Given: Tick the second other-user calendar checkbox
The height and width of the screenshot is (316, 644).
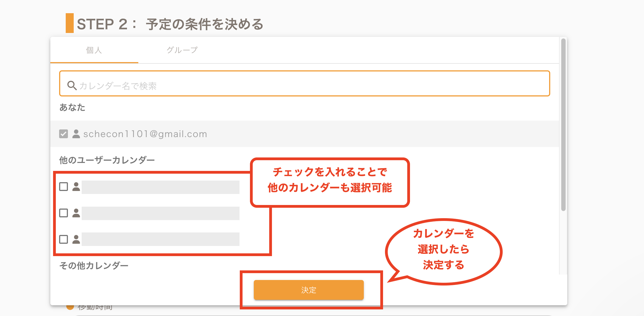Looking at the screenshot, I should pyautogui.click(x=64, y=213).
